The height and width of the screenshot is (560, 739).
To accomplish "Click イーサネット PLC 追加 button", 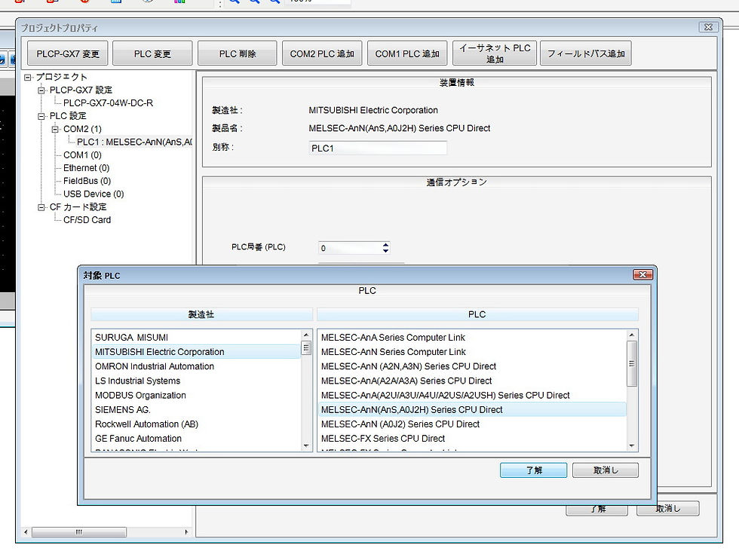I will (x=495, y=54).
